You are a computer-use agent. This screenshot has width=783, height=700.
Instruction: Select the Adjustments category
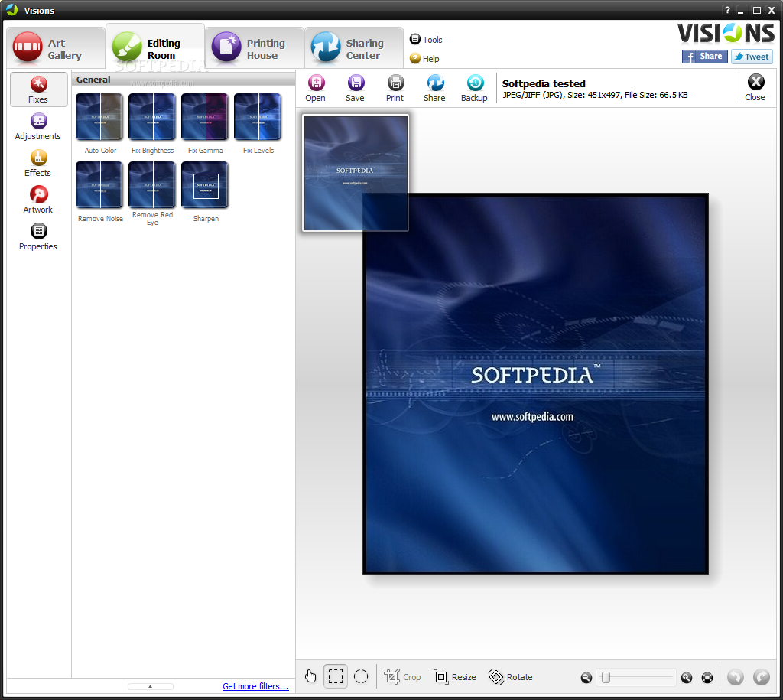tap(38, 127)
